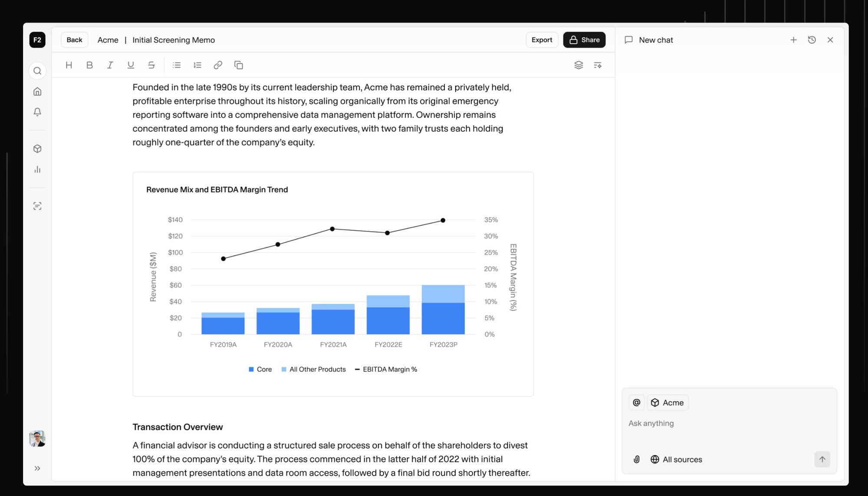Click the Core legend color swatch
This screenshot has width=868, height=496.
point(251,369)
